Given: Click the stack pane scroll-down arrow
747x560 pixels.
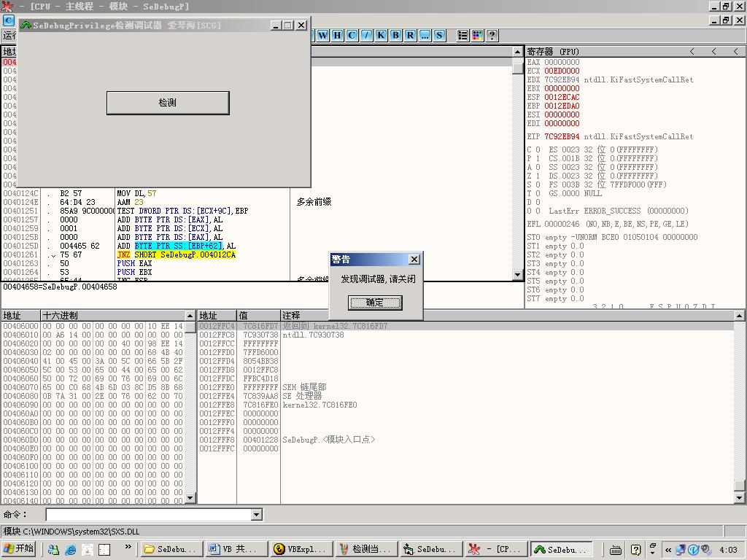Looking at the screenshot, I should tap(740, 498).
